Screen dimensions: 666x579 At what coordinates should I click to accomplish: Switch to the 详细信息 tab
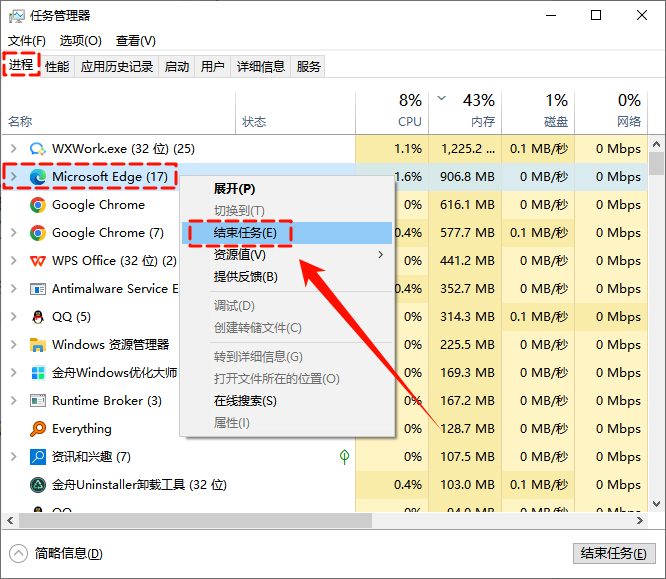click(260, 67)
